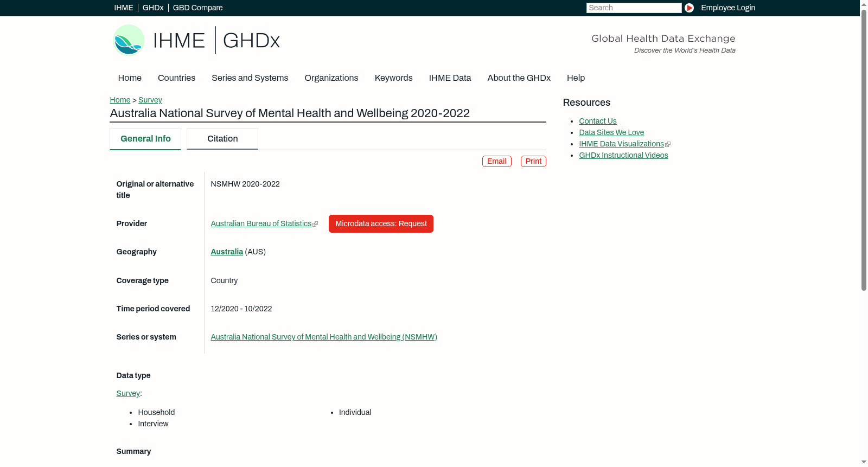Open the GHDx Instructional Videos link
Image resolution: width=868 pixels, height=467 pixels.
(x=623, y=155)
